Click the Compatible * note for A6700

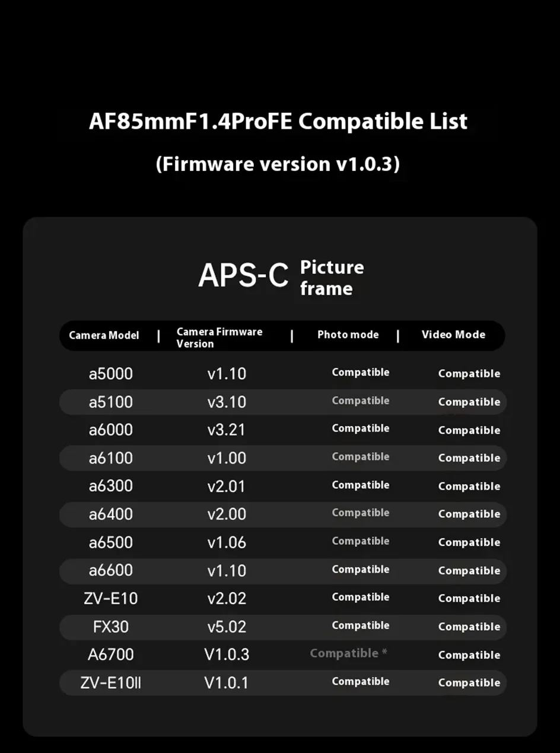[x=349, y=653]
